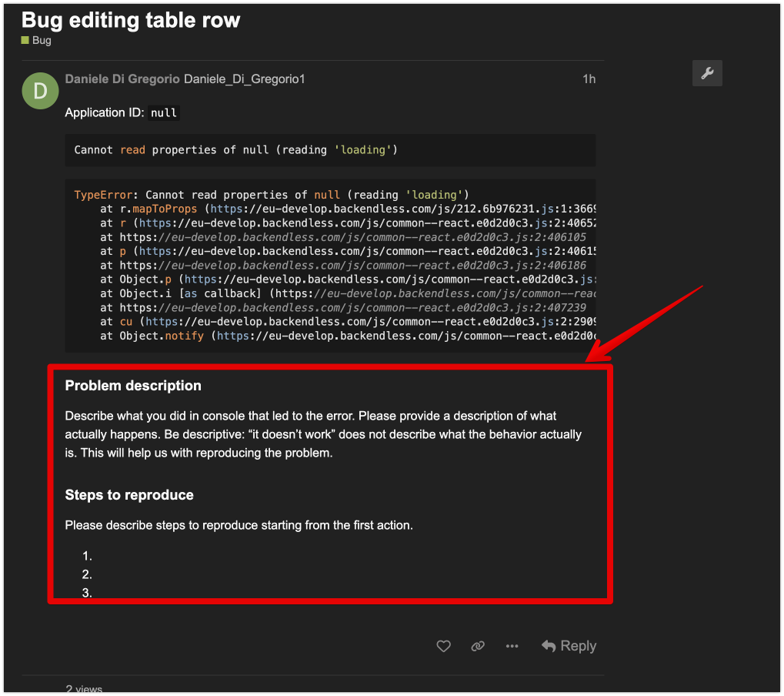Click the Bug editing table row title

131,21
